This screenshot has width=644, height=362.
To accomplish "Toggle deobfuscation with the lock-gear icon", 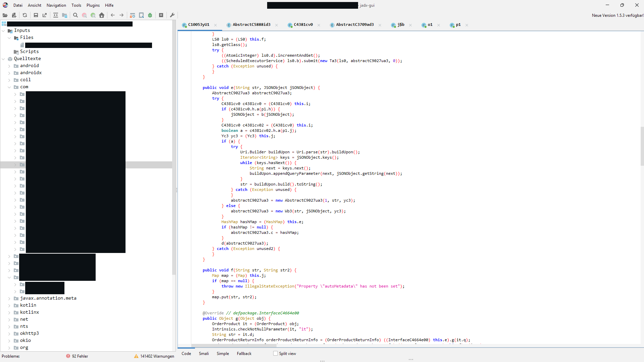I will click(132, 15).
